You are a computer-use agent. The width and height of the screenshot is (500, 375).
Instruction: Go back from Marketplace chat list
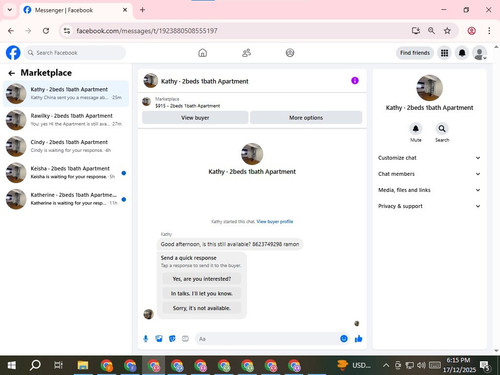[x=12, y=73]
